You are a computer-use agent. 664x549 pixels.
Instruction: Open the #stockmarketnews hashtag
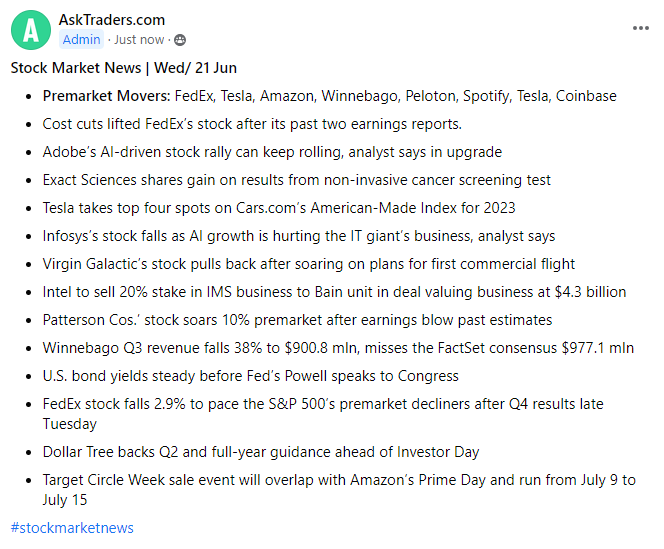tap(72, 527)
